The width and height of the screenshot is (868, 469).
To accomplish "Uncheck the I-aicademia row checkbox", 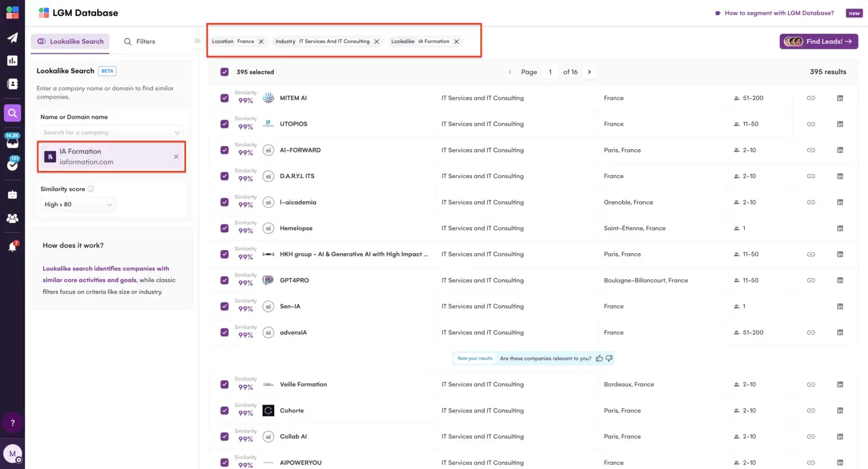I will (224, 202).
